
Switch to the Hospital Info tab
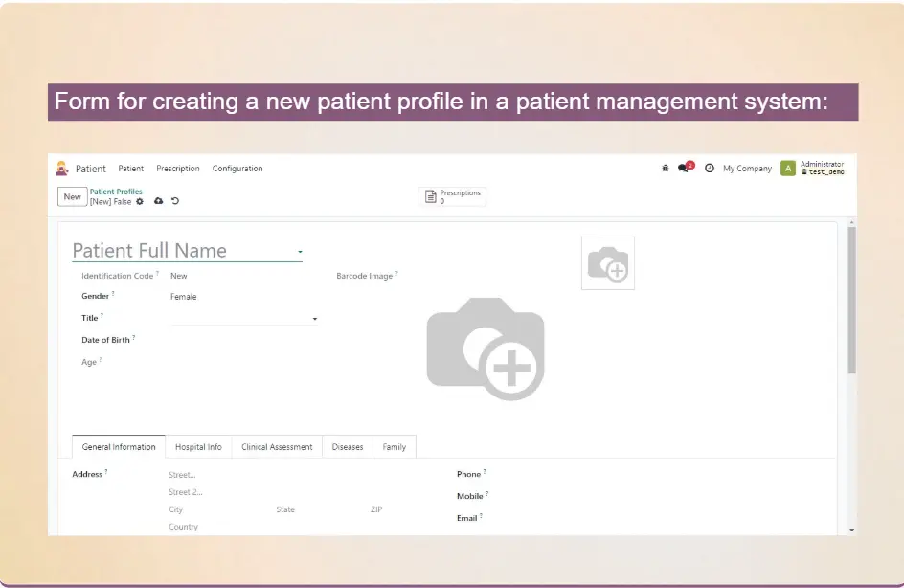click(198, 447)
